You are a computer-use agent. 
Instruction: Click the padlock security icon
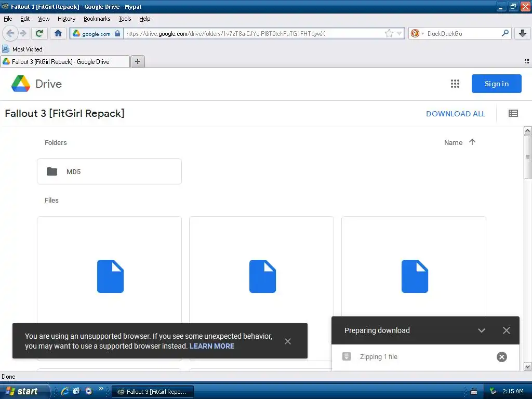coord(117,33)
